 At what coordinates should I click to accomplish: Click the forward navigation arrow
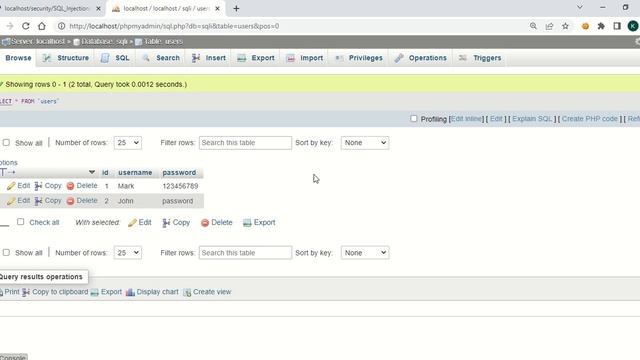pyautogui.click(x=10, y=26)
